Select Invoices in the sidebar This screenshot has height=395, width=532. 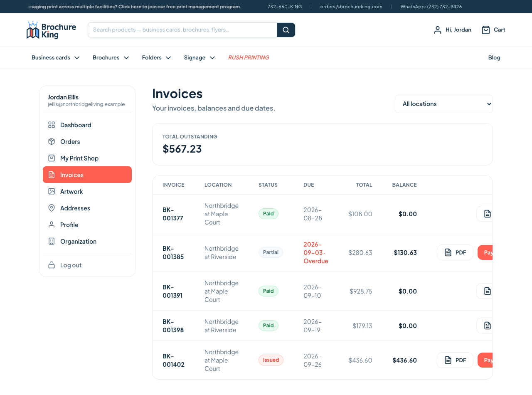click(x=87, y=175)
